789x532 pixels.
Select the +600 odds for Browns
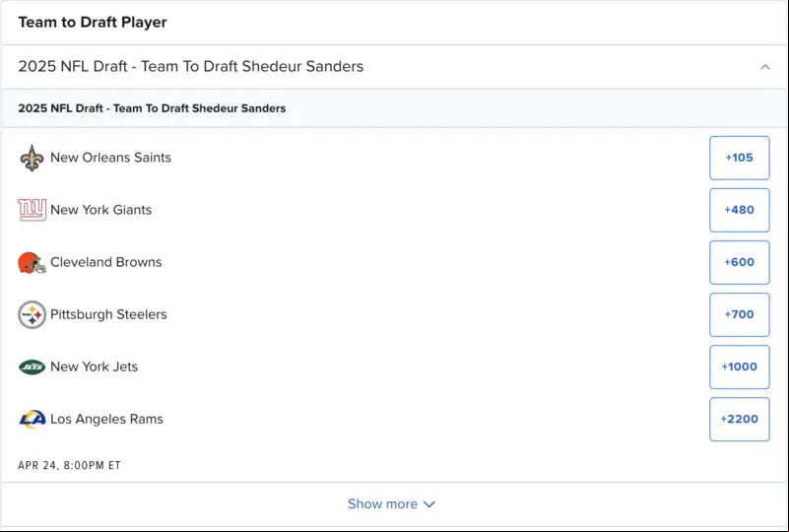click(739, 262)
